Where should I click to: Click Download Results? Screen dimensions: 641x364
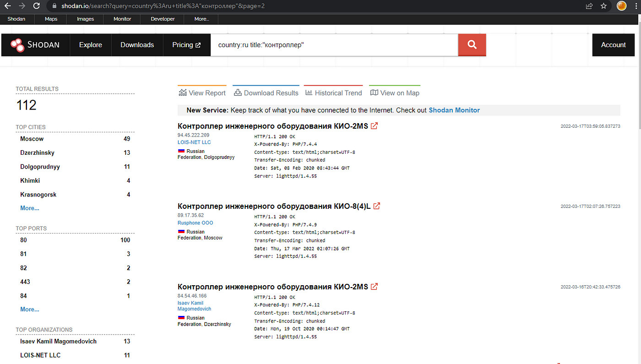[266, 93]
